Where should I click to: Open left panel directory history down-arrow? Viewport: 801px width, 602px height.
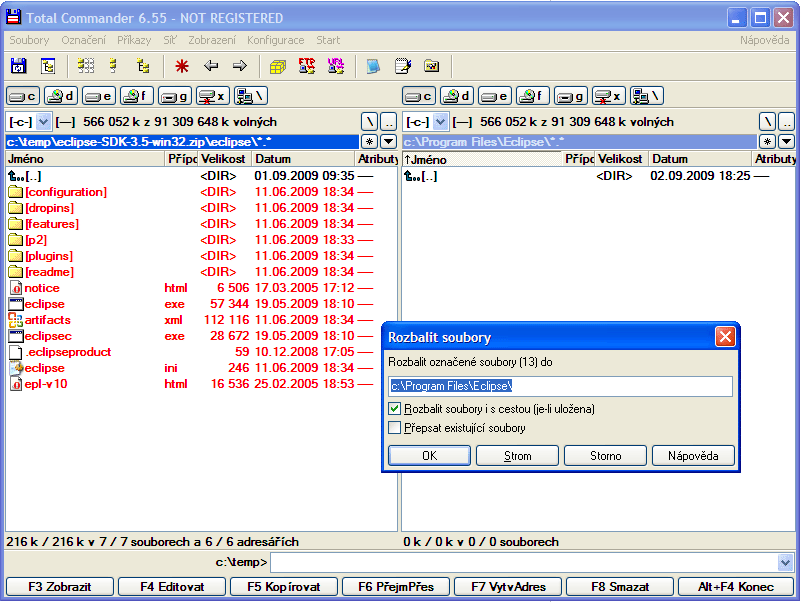[x=389, y=142]
